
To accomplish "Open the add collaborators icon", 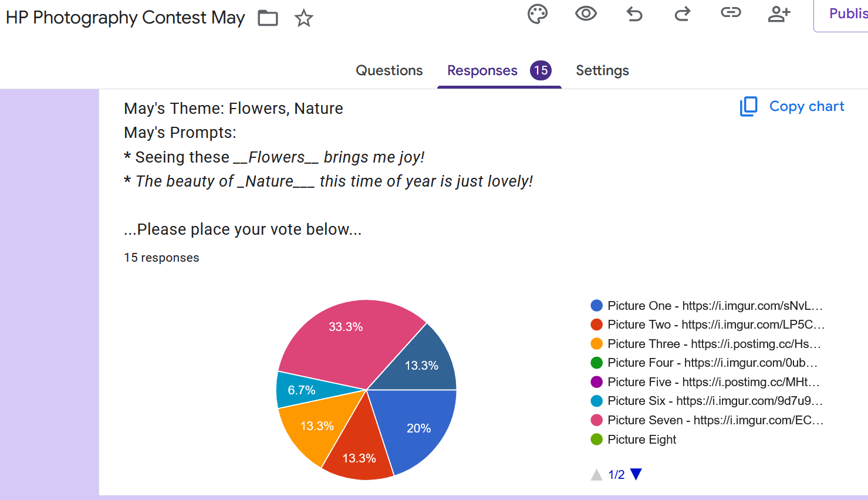I will click(779, 13).
